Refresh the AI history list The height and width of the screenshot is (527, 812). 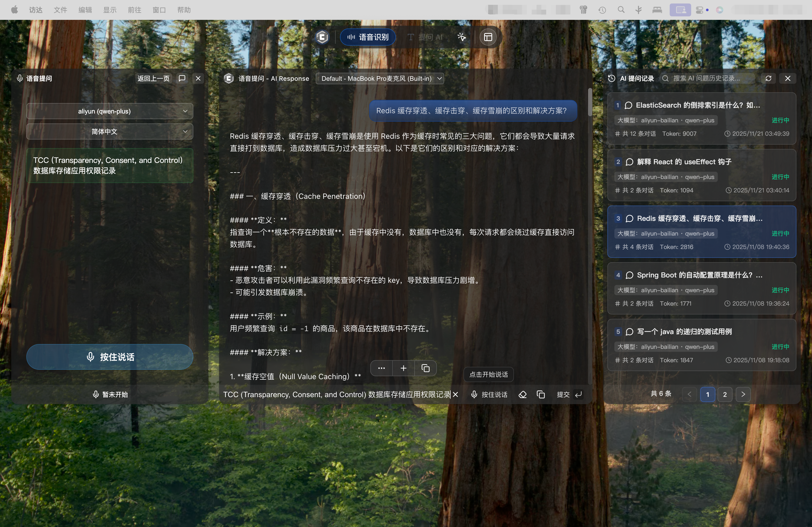(768, 78)
